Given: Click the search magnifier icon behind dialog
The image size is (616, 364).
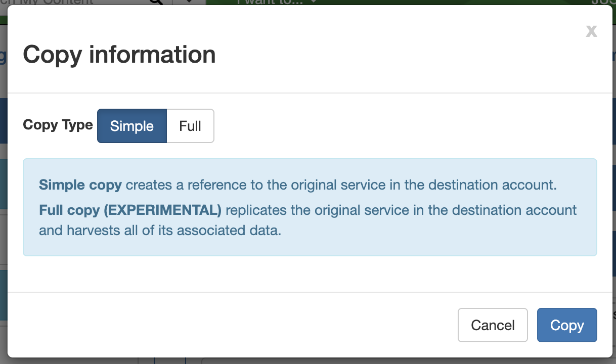Looking at the screenshot, I should click(x=157, y=2).
